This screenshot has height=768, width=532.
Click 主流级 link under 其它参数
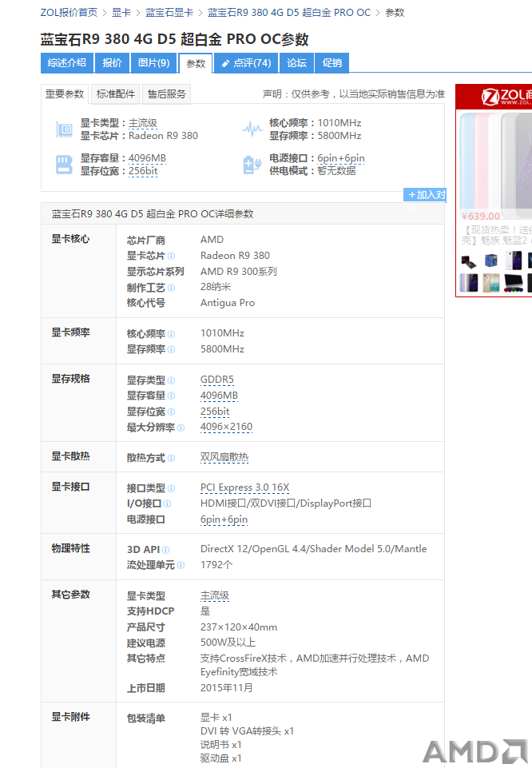(215, 595)
